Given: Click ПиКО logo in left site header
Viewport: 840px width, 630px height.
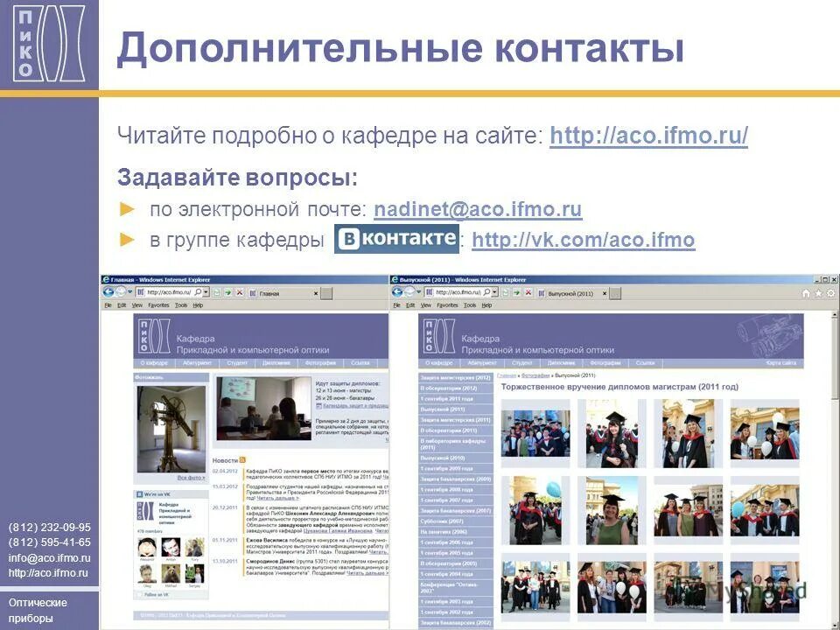Looking at the screenshot, I should pos(154,336).
